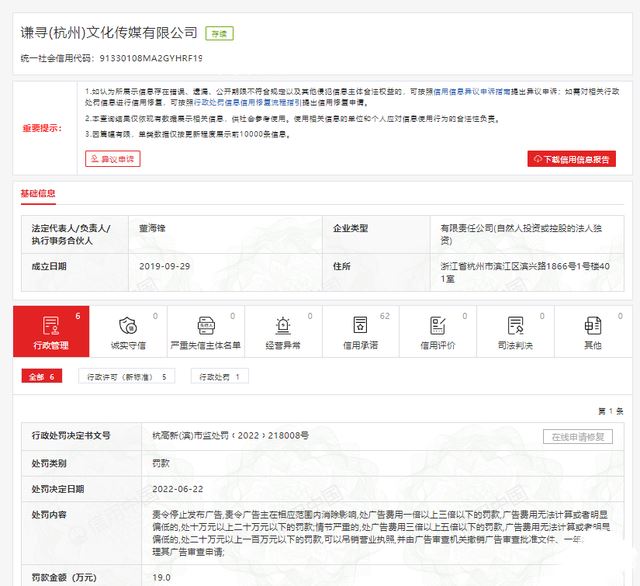The image size is (640, 586).
Task: Select the 全部 6 filter tab
Action: tap(42, 377)
